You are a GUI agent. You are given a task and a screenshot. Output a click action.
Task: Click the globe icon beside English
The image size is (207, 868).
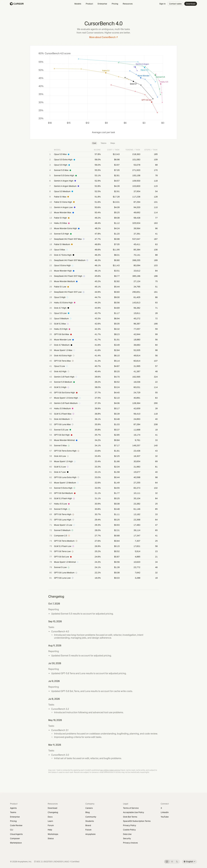click(x=185, y=862)
